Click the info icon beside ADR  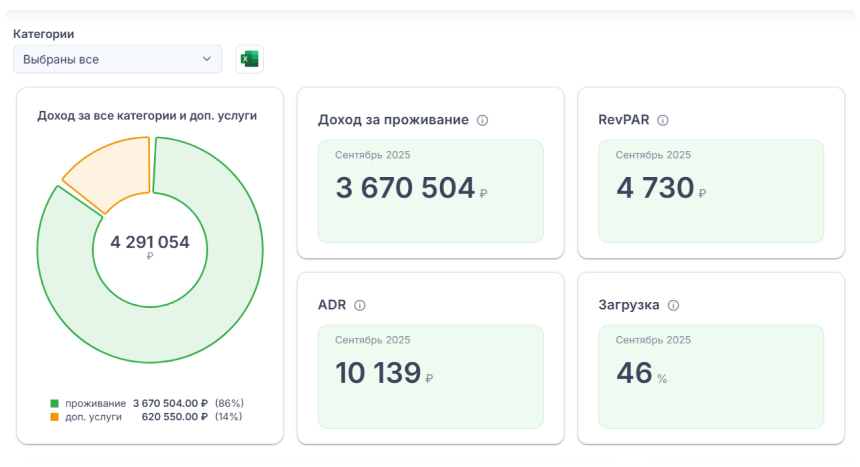point(360,305)
